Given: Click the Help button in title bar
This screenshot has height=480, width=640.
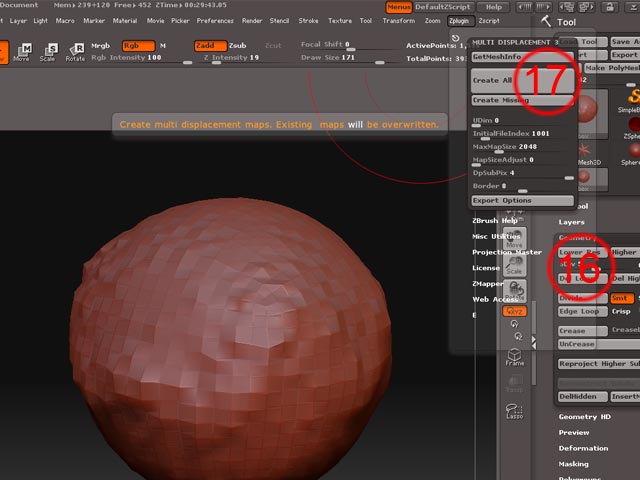Looking at the screenshot, I should point(493,7).
